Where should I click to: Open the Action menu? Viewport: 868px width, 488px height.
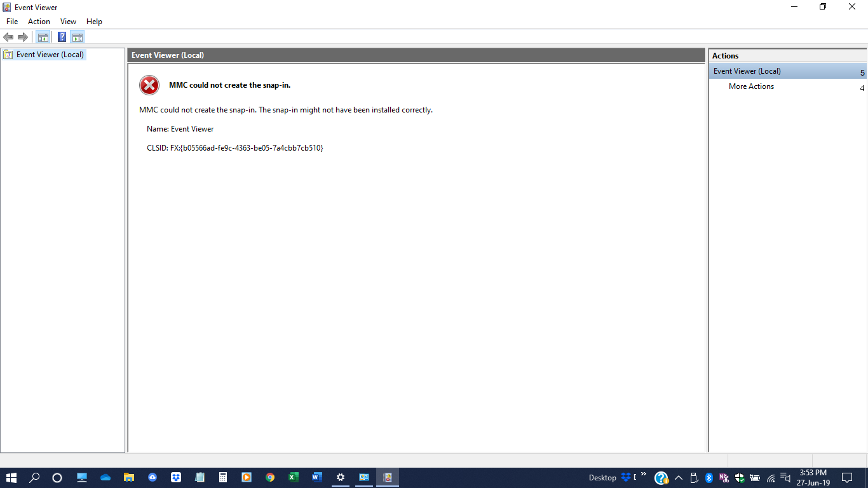(39, 22)
